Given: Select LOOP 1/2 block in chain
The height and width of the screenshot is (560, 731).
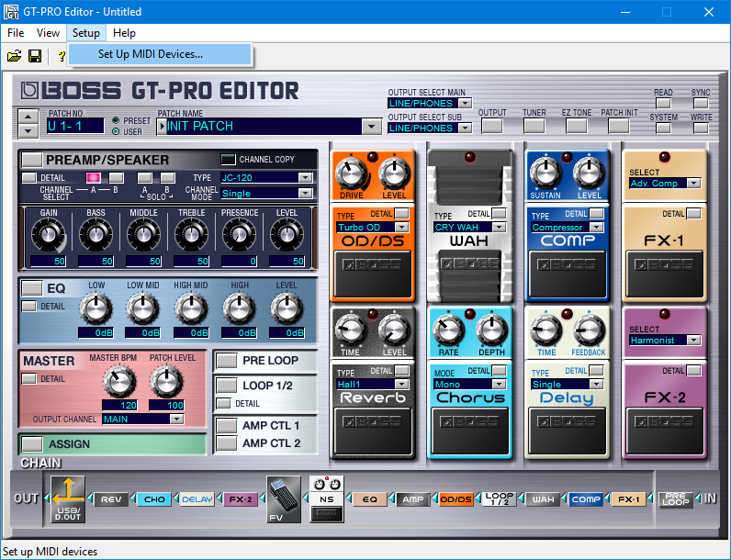Looking at the screenshot, I should click(500, 499).
